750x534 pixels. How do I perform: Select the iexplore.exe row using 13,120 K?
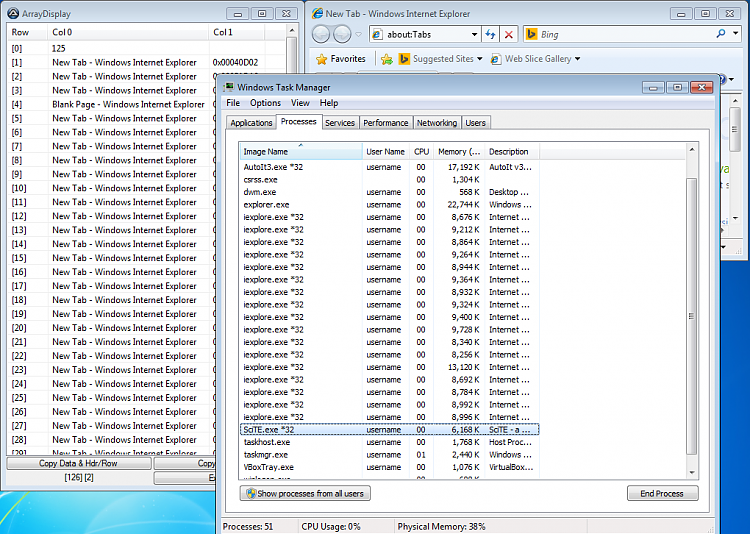pos(389,367)
